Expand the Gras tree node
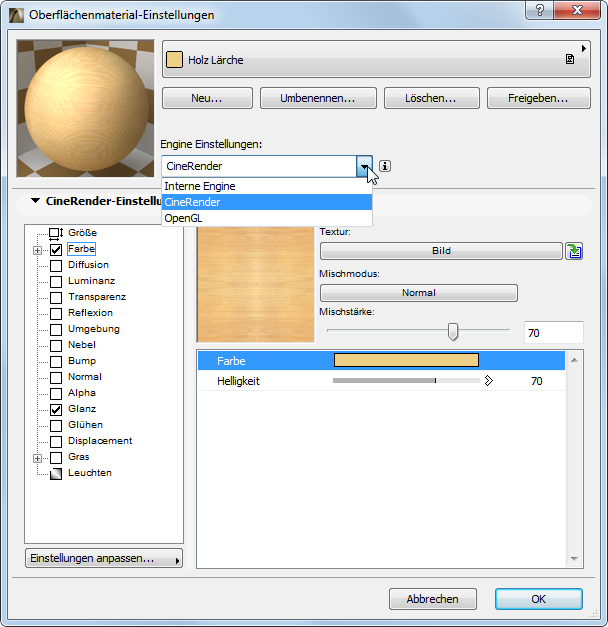 (37, 458)
